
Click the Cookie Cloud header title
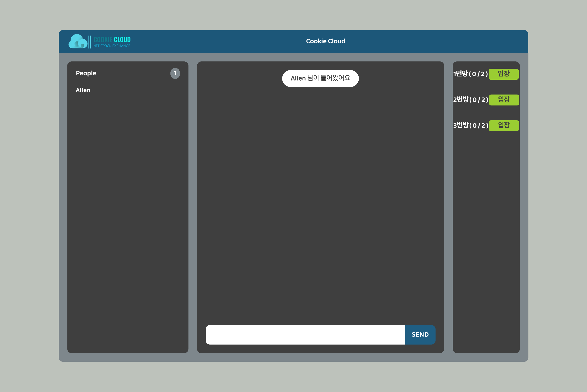[x=325, y=41]
